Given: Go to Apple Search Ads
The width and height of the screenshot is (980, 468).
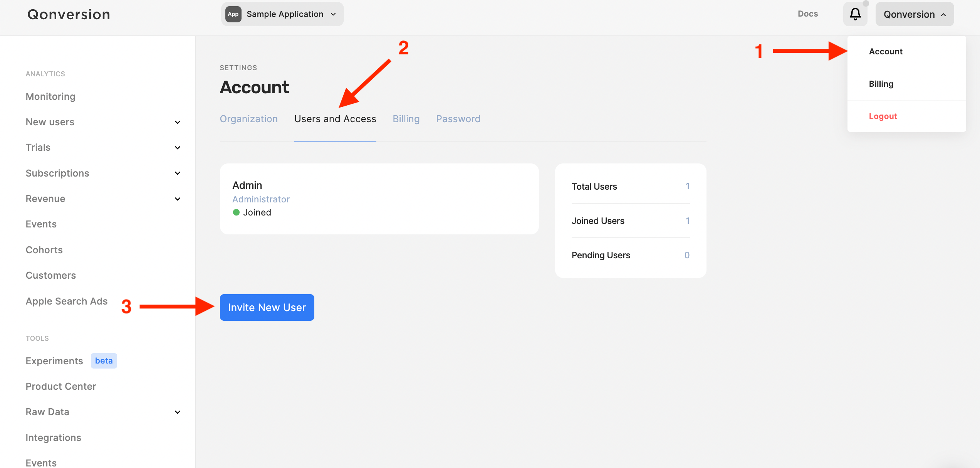Looking at the screenshot, I should click(x=67, y=301).
